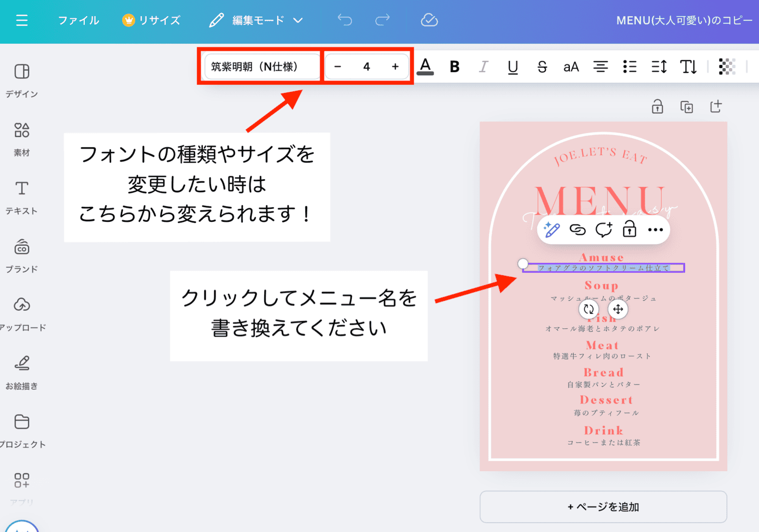
Task: Open the hamburger main menu
Action: [22, 20]
